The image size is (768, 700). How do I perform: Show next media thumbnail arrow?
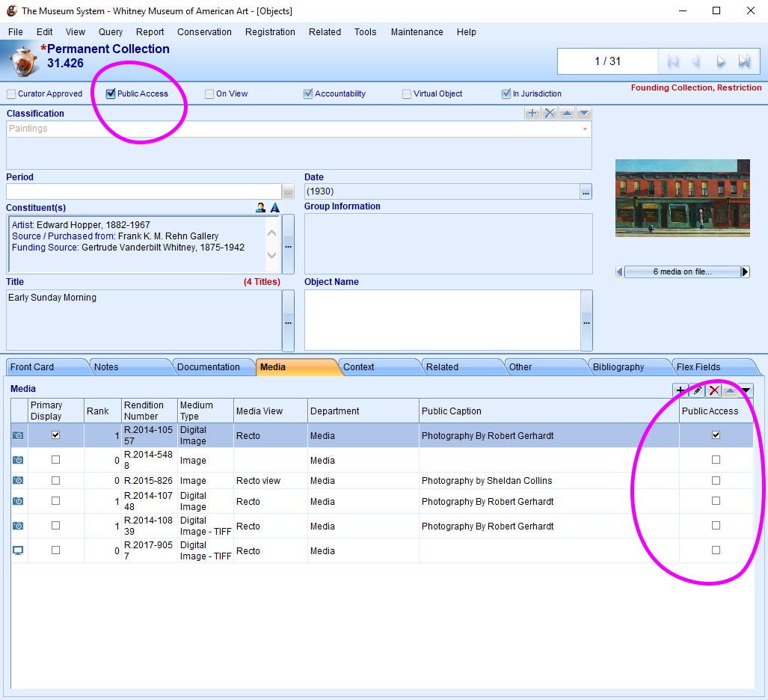745,272
